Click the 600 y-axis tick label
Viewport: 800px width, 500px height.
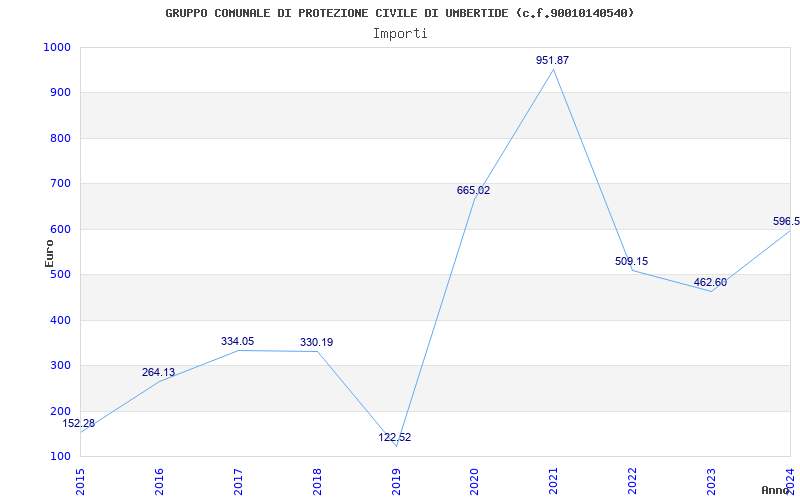coord(60,229)
